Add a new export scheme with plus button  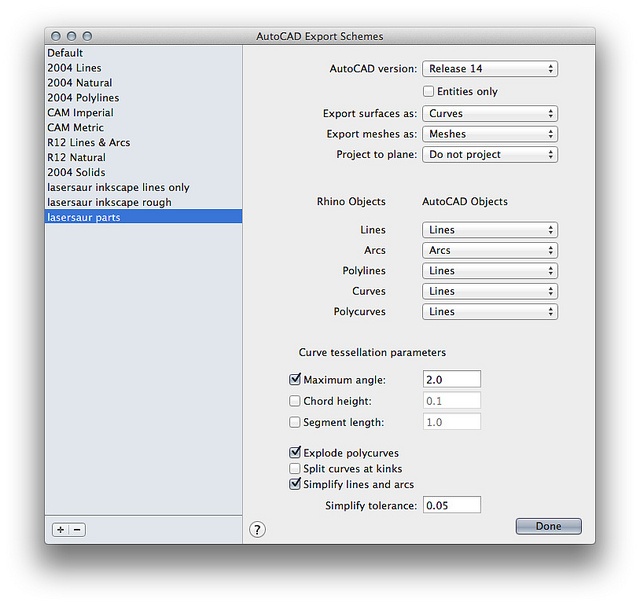click(61, 530)
